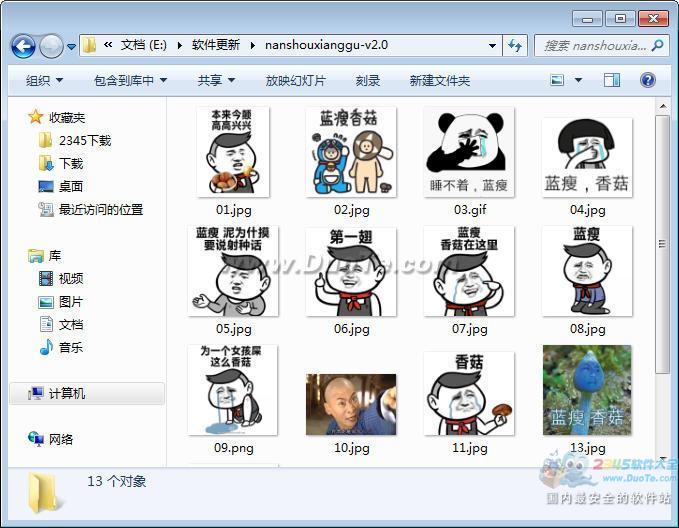
Task: Select the 03.gif panda thumbnail
Action: [469, 152]
